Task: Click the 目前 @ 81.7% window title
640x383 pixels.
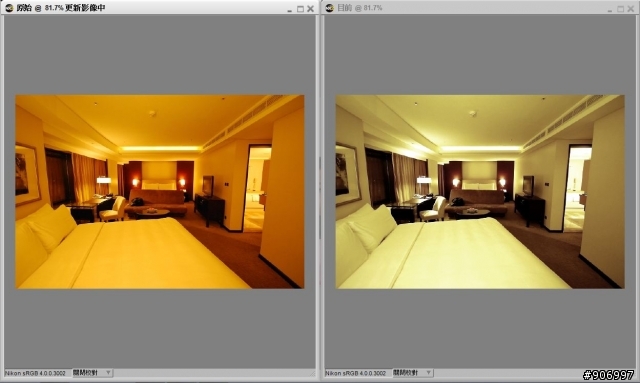Action: 360,8
